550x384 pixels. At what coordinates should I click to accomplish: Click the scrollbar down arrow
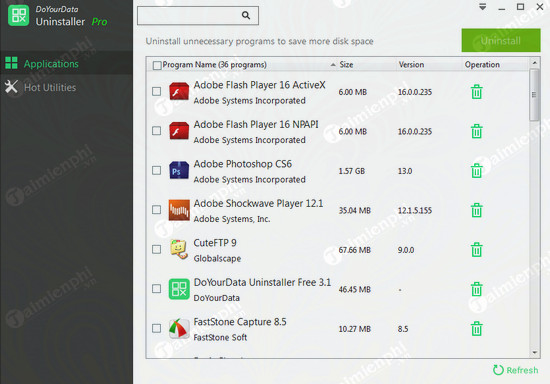(x=534, y=352)
